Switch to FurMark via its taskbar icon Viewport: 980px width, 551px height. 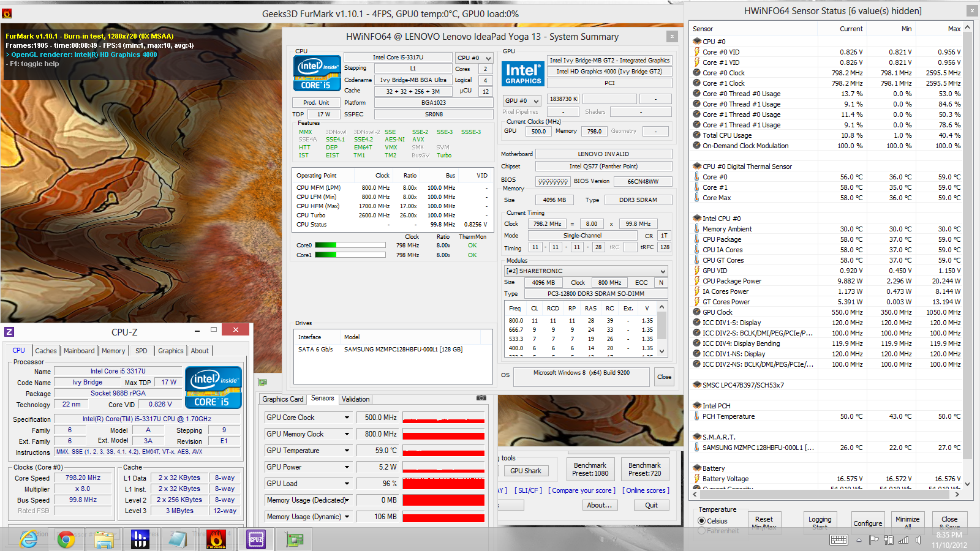216,539
